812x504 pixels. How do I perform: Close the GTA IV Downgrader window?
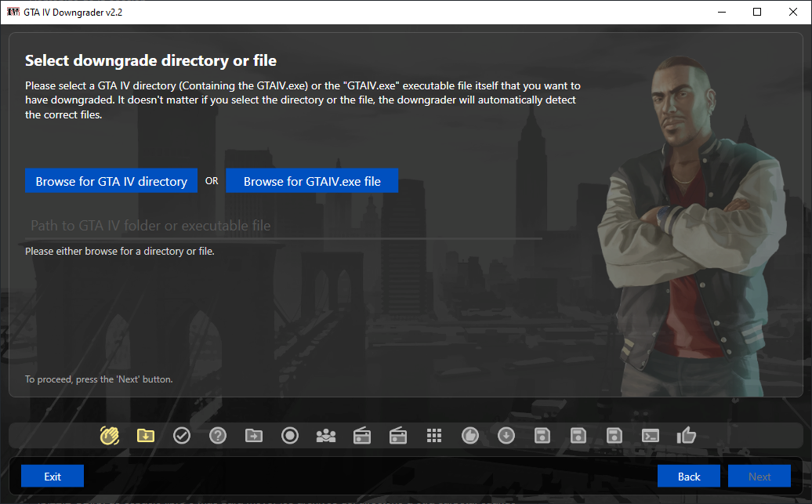[793, 12]
